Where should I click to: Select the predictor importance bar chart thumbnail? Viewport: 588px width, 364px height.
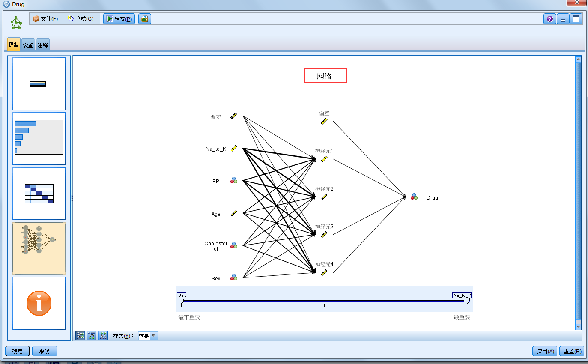coord(39,139)
